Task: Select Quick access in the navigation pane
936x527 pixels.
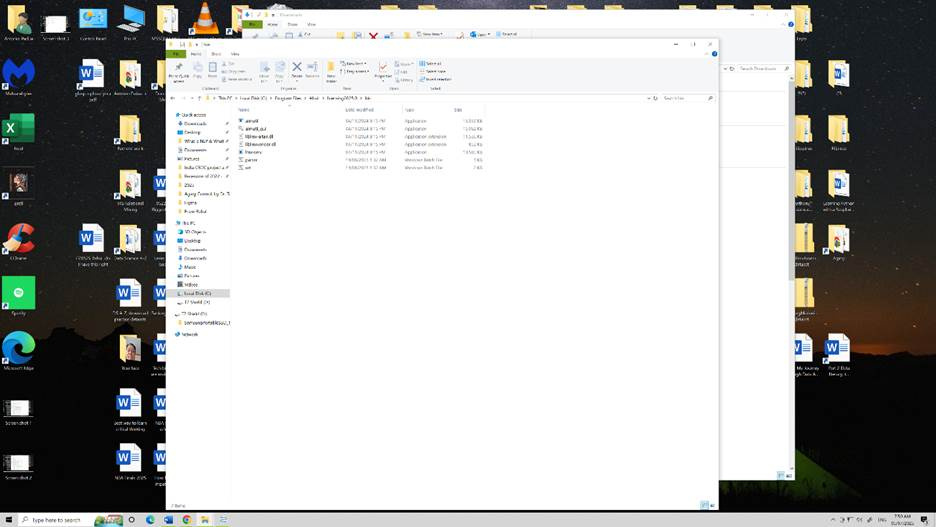Action: point(193,115)
